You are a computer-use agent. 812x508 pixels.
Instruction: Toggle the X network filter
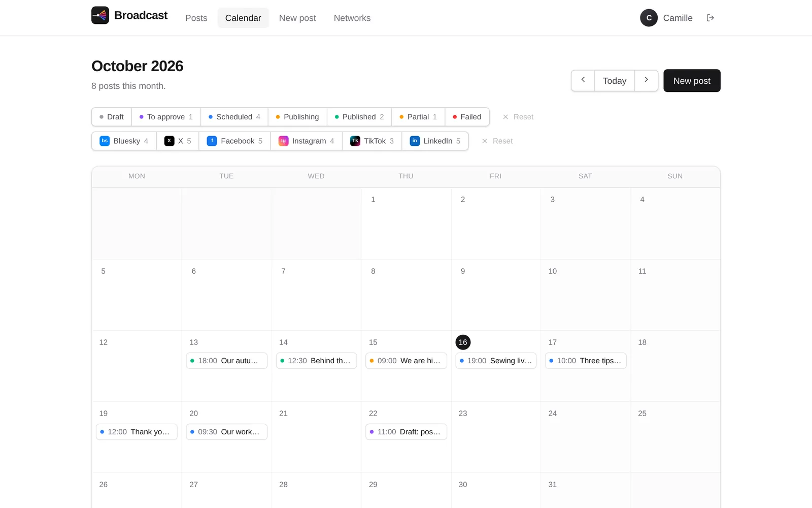point(178,141)
